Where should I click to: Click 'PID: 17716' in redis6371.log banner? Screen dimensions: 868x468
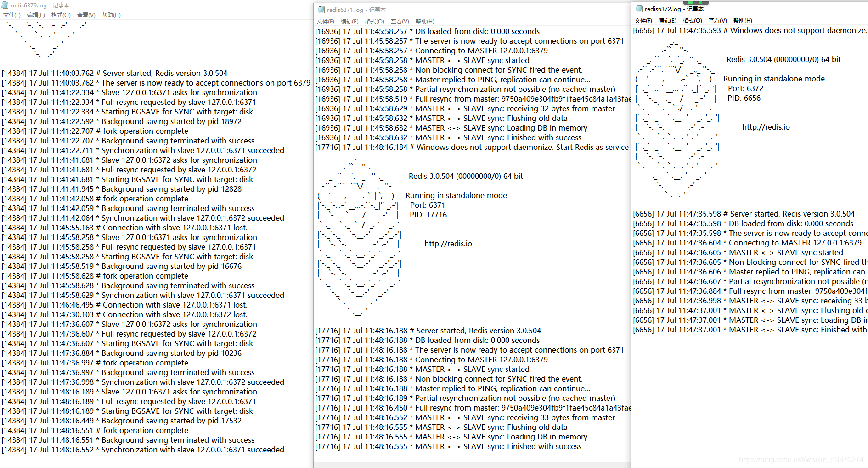[428, 215]
